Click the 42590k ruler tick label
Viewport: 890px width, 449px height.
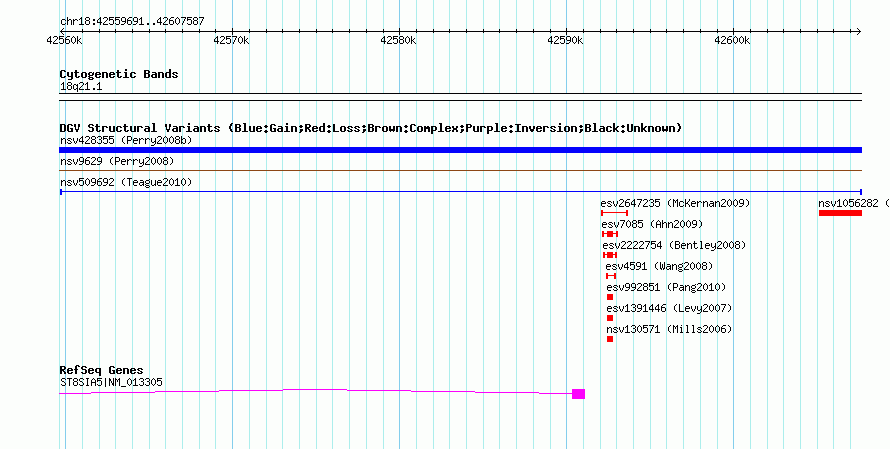(565, 40)
